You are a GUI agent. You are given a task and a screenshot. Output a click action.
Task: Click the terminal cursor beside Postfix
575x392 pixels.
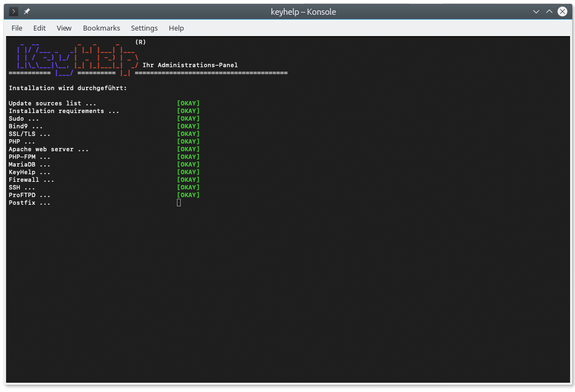tap(179, 203)
